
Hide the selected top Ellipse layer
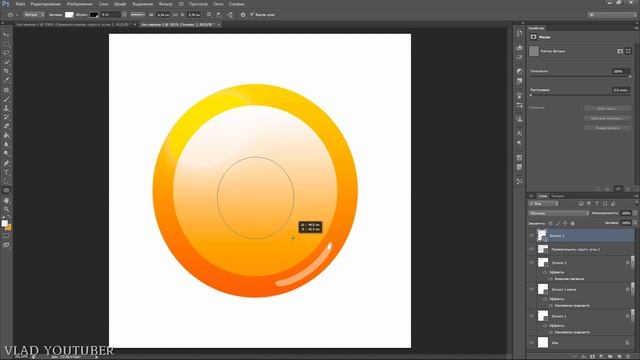tap(531, 236)
